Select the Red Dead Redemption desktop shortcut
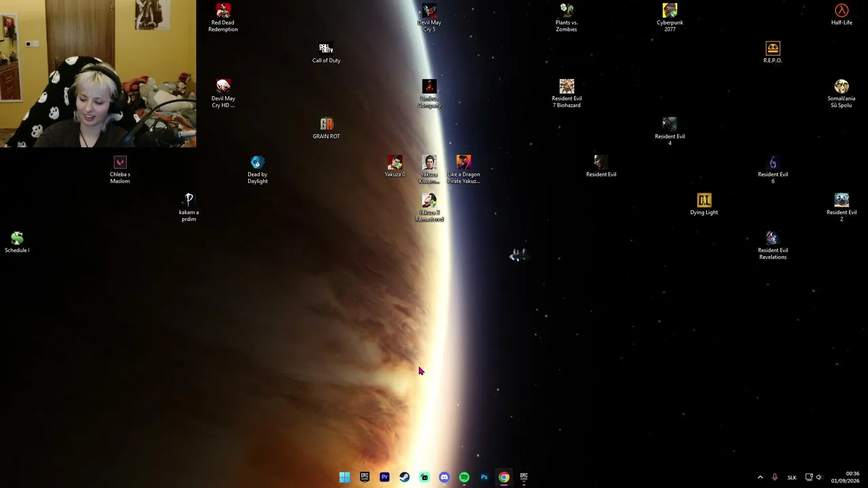This screenshot has height=488, width=868. coord(223,18)
